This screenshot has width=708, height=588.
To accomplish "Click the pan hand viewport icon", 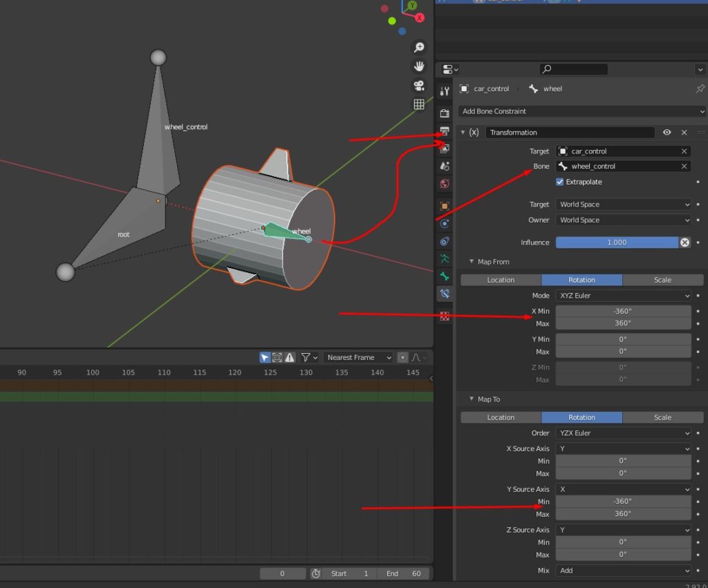I will 418,66.
